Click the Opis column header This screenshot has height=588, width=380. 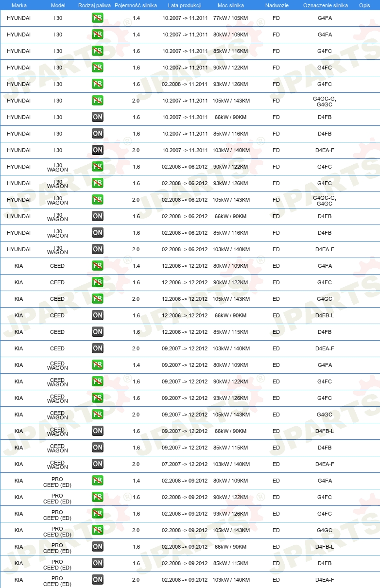[364, 5]
